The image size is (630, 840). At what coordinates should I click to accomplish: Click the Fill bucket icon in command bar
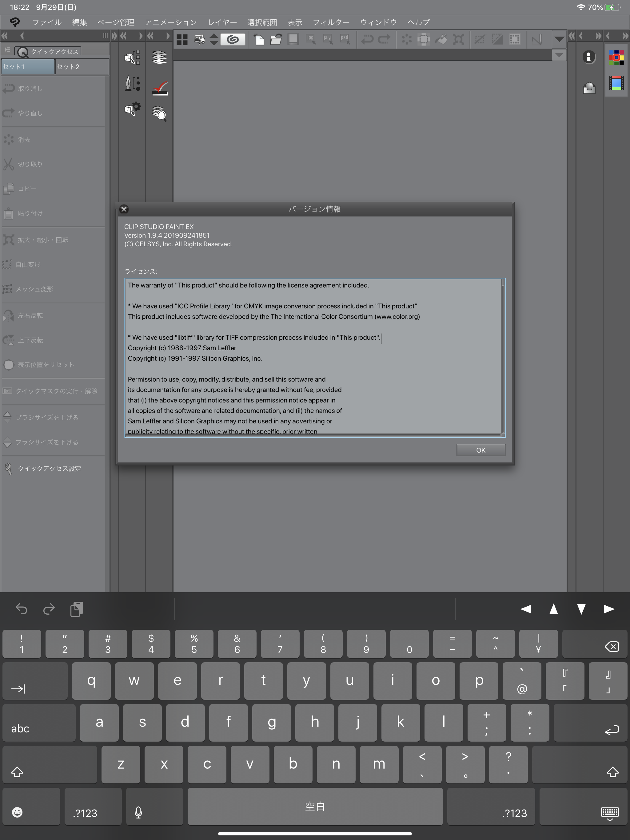pyautogui.click(x=441, y=39)
